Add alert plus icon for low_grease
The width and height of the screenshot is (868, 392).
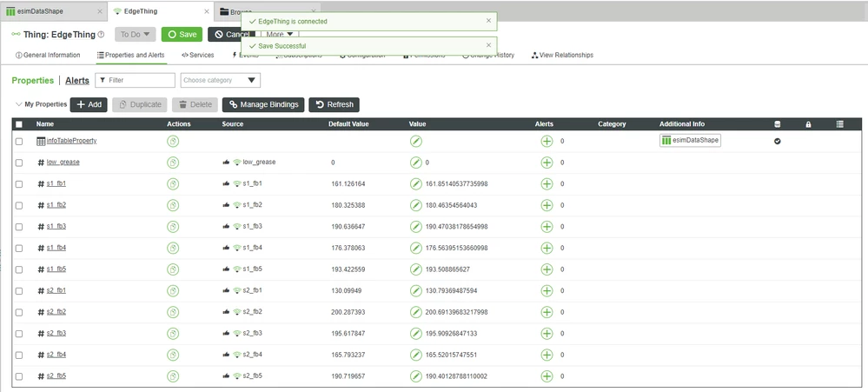tap(547, 163)
